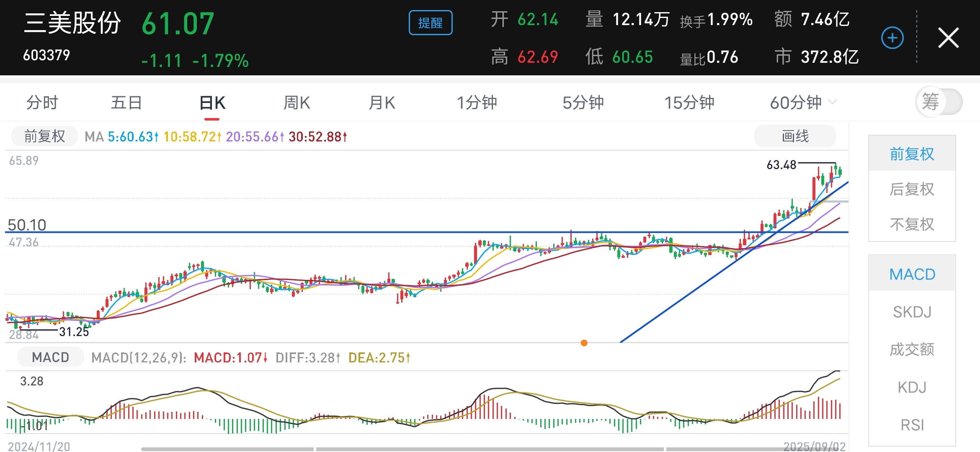Click the 开 62.14 open value
Image resolution: width=980 pixels, height=452 pixels.
[524, 19]
